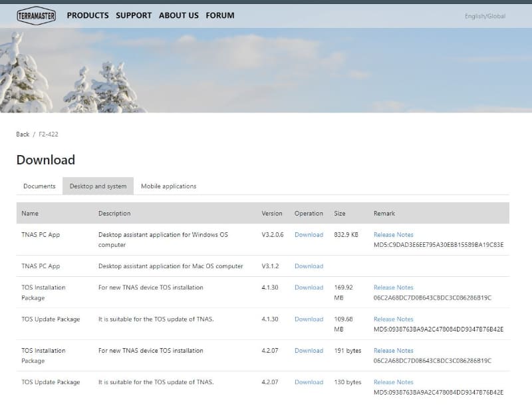
Task: Switch to the Documents tab
Action: click(x=39, y=186)
